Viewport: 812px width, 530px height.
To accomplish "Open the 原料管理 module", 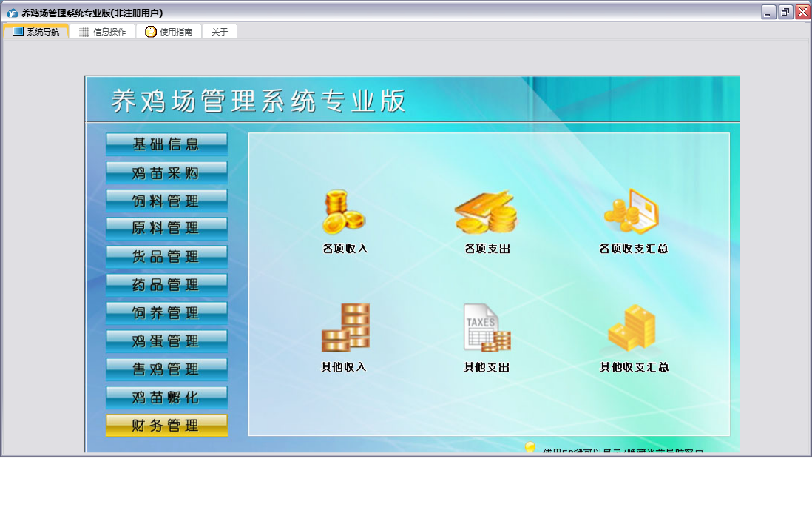I will [166, 229].
